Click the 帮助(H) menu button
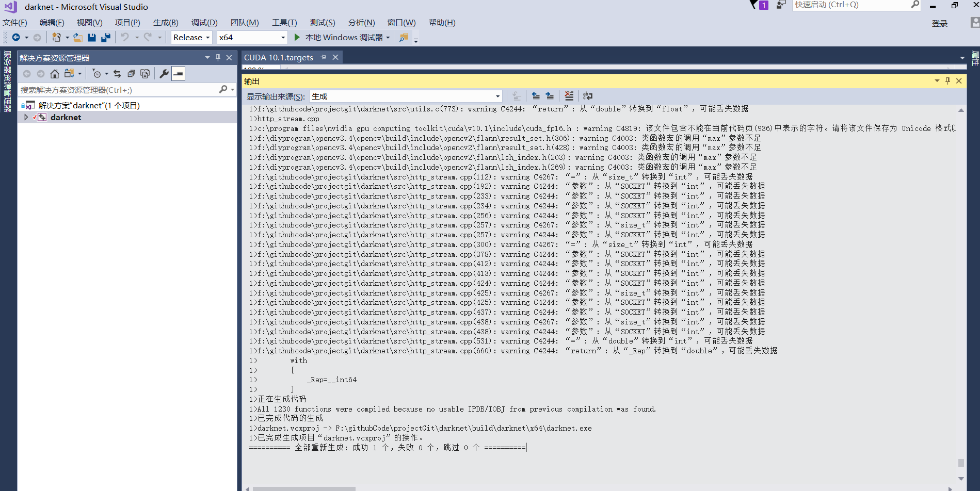This screenshot has height=491, width=980. [441, 22]
